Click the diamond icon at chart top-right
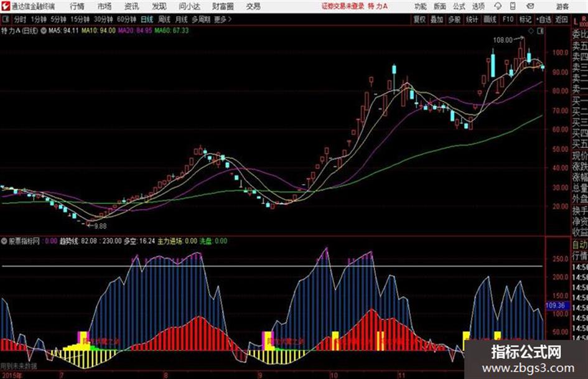 pyautogui.click(x=531, y=31)
